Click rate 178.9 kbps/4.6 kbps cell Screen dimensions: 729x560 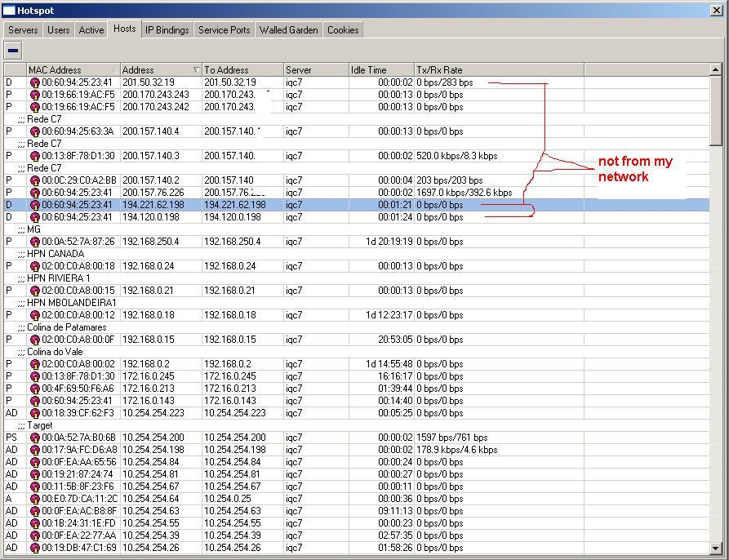click(x=499, y=450)
